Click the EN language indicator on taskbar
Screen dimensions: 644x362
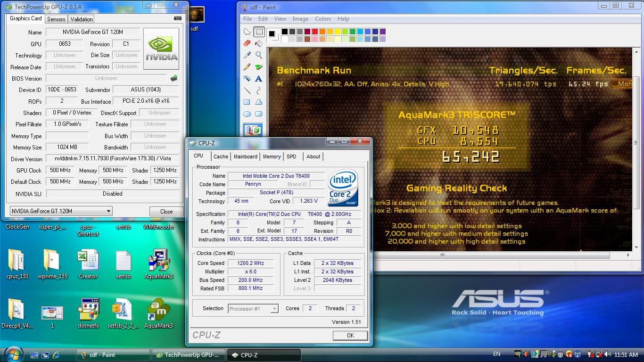tap(497, 354)
